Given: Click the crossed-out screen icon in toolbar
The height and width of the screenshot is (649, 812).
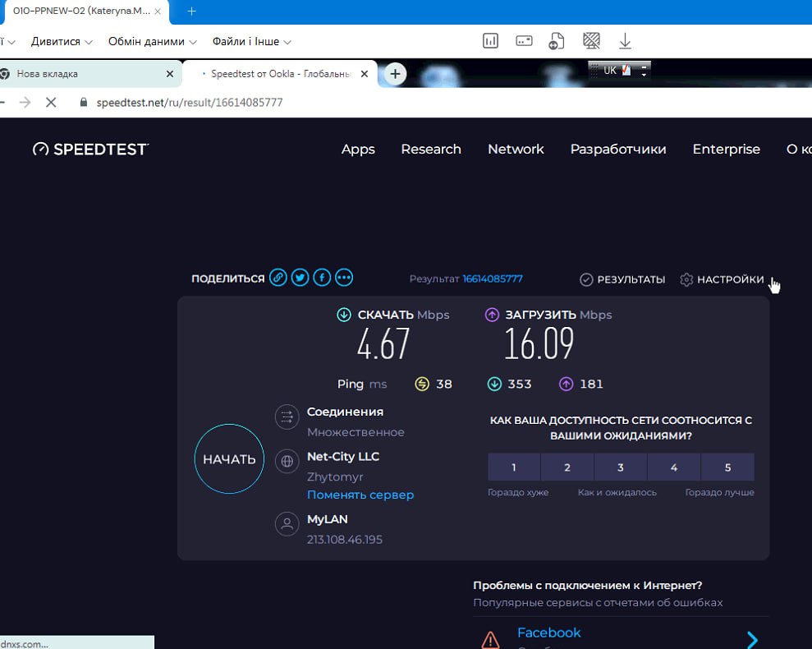Looking at the screenshot, I should (591, 41).
